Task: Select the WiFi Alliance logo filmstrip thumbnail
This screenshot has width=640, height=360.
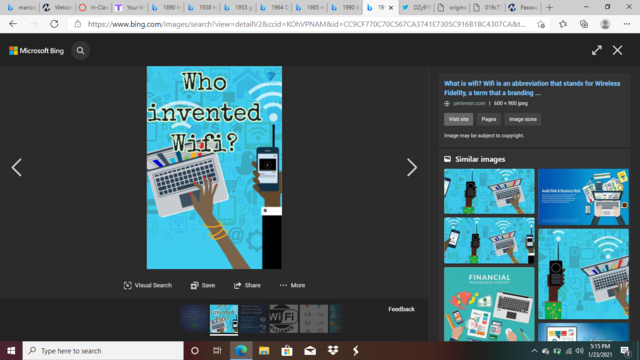Action: 284,318
